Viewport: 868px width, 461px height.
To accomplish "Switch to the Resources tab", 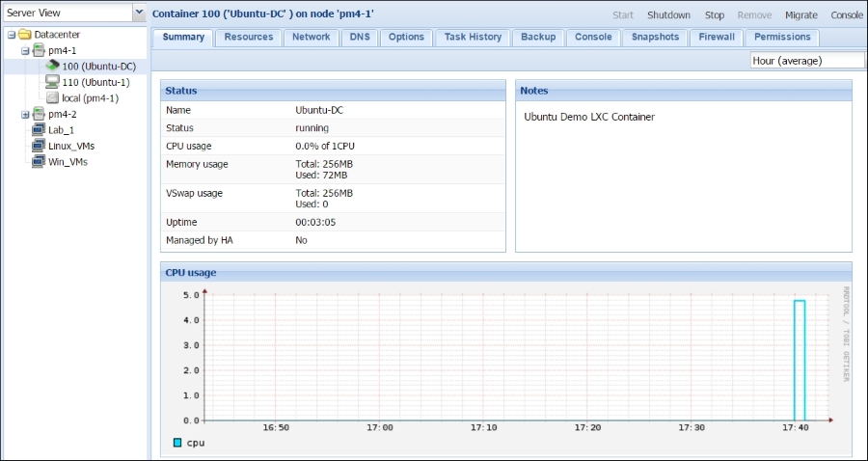I will (x=249, y=38).
